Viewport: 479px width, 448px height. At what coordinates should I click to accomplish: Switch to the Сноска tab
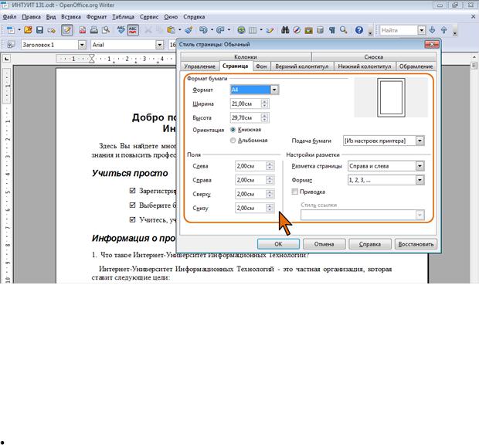pyautogui.click(x=374, y=57)
